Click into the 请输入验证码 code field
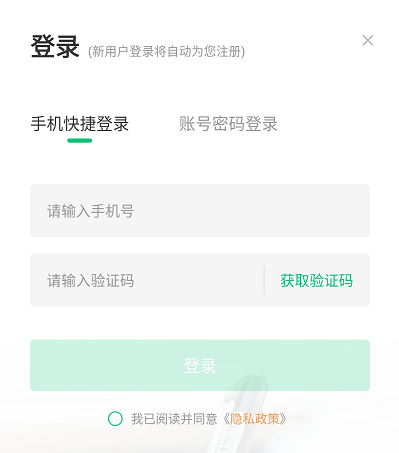Viewport: 399px width, 453px height. coord(147,280)
